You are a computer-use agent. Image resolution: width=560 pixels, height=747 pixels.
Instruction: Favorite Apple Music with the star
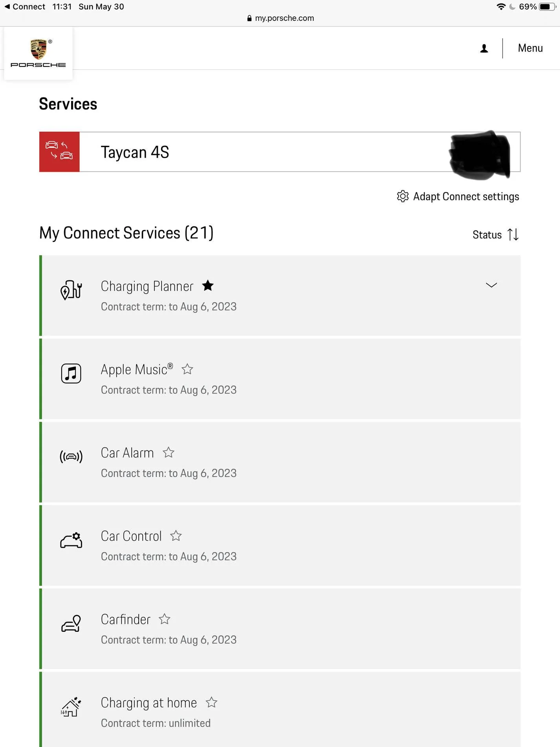point(187,369)
